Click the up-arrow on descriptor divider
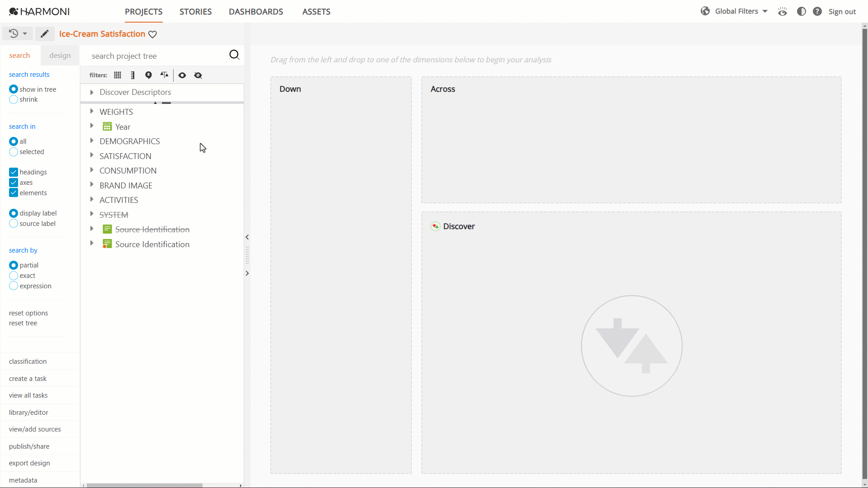 click(155, 103)
